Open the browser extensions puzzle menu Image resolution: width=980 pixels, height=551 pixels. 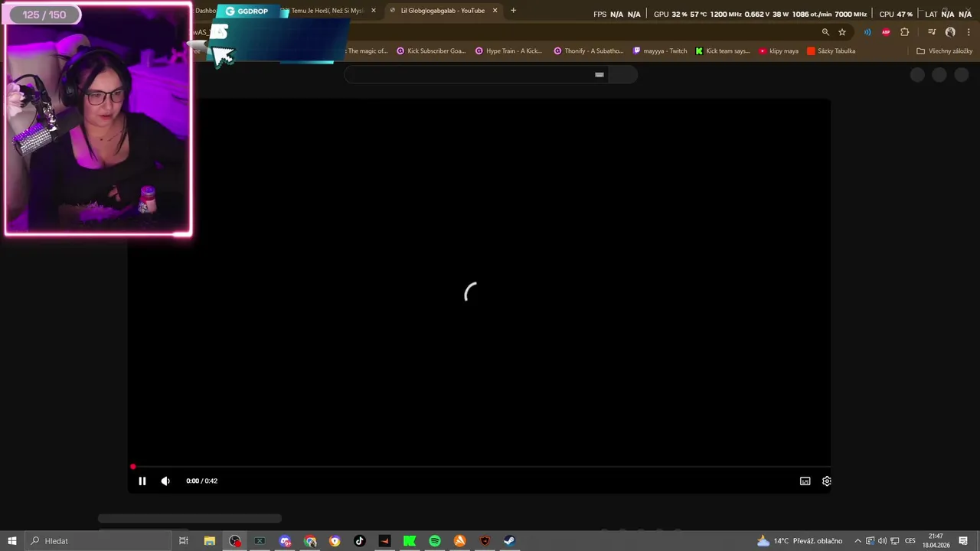click(x=905, y=32)
